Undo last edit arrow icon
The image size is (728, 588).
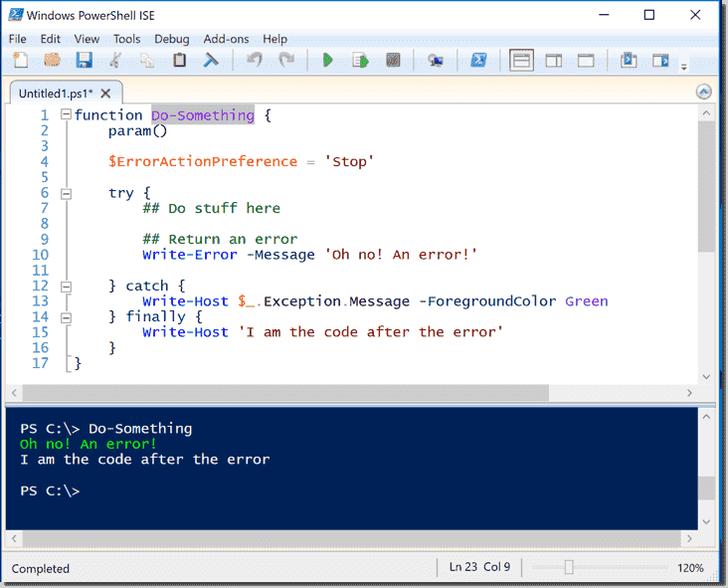pyautogui.click(x=255, y=60)
